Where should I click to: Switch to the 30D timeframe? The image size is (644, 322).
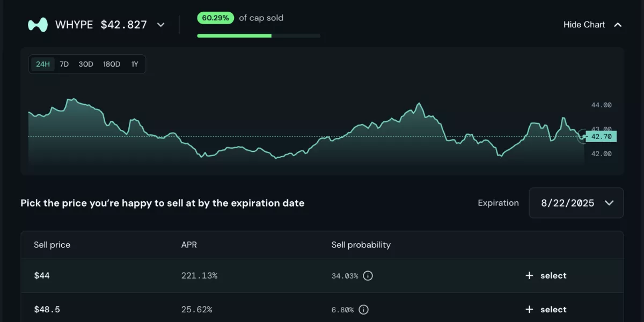click(85, 63)
